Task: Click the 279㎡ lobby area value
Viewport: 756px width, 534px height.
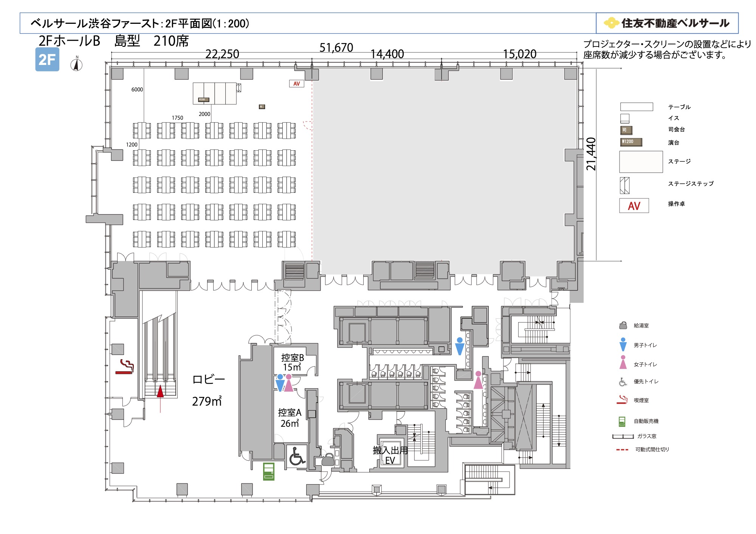Action: coord(207,401)
